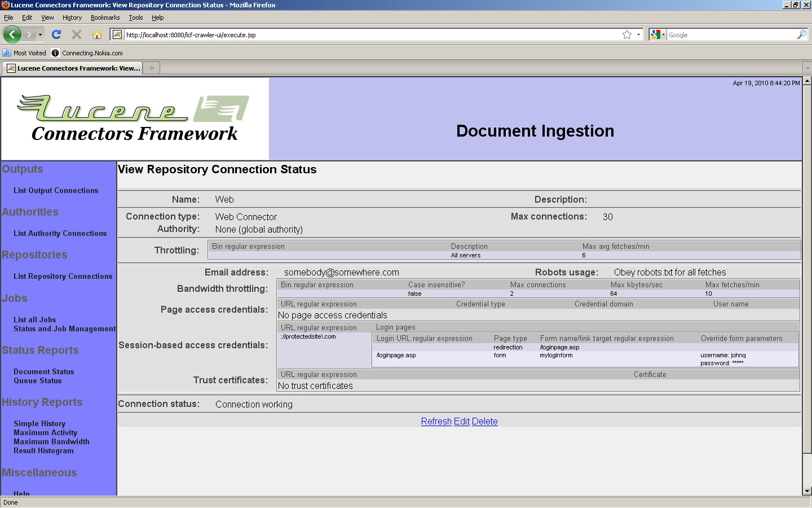
Task: Expand the address bar URL history dropdown
Action: pyautogui.click(x=638, y=34)
